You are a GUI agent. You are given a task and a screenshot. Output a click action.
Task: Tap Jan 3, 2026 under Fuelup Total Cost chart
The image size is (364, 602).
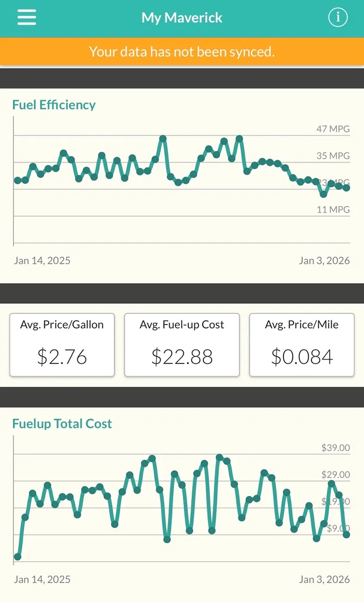coord(324,579)
